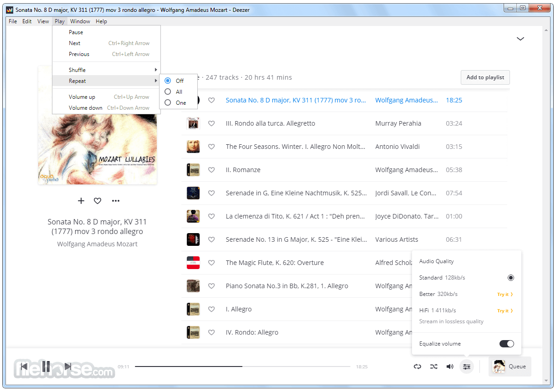Click Try it next to HiFi 1 411kb/s
The image size is (556, 392).
(x=505, y=311)
